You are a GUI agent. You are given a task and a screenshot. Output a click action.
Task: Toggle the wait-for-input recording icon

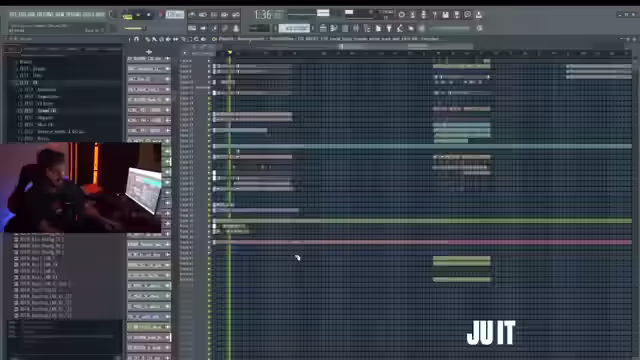coord(203,15)
